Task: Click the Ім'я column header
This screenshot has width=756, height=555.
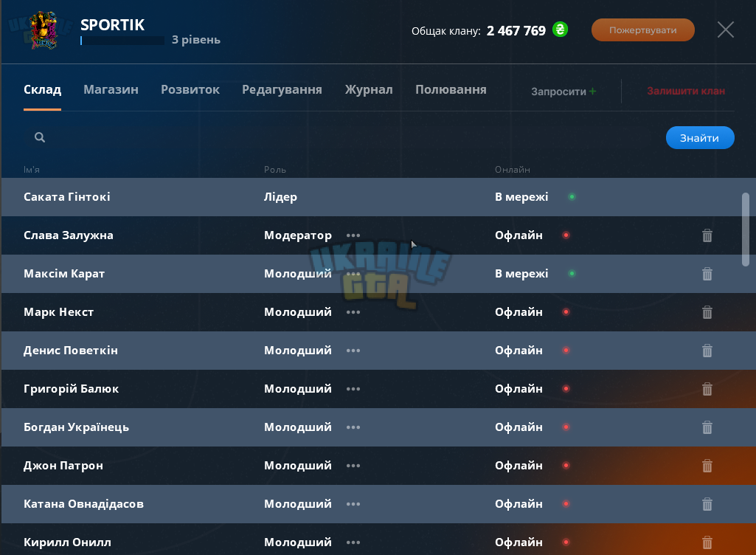Action: click(31, 170)
